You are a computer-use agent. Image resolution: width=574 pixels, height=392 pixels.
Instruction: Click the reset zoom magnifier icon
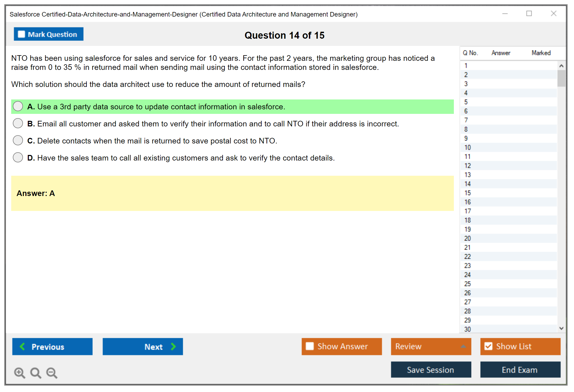(x=36, y=373)
